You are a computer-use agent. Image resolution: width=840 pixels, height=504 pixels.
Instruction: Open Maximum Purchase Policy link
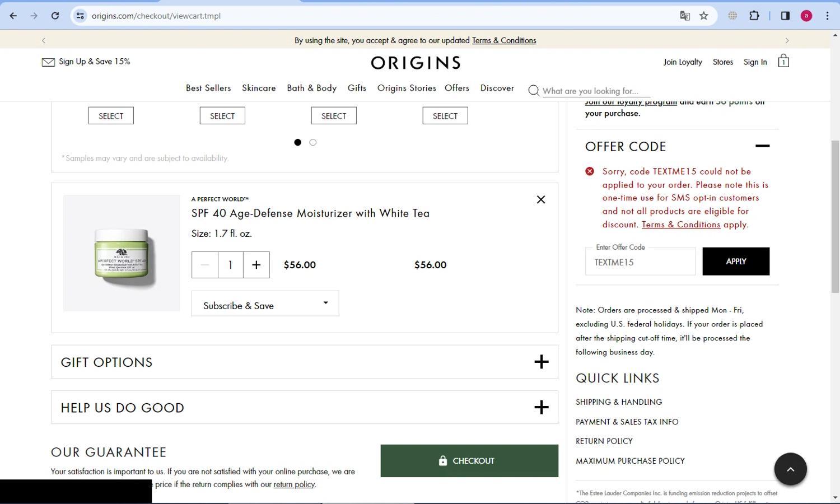(x=630, y=461)
